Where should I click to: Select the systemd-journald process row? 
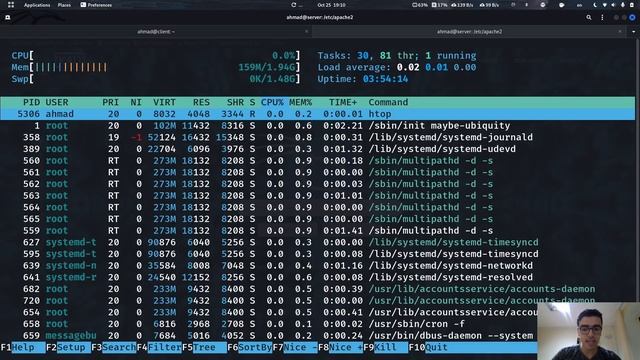click(318, 138)
